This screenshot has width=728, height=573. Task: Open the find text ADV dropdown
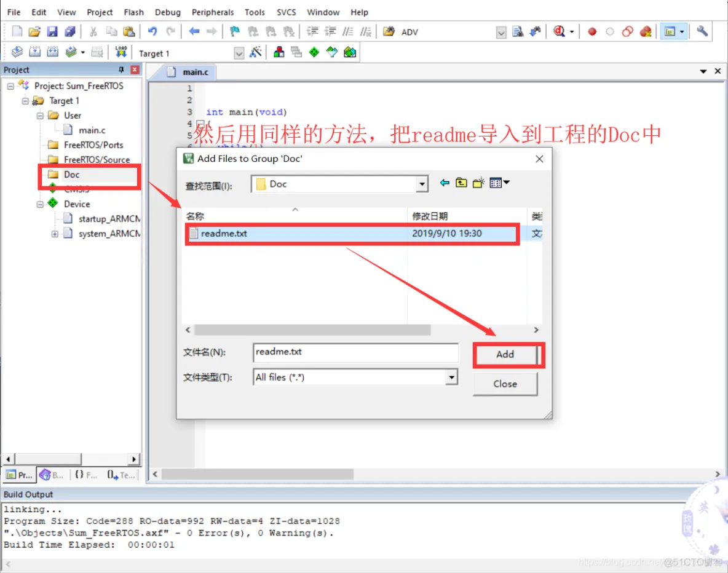pos(501,33)
